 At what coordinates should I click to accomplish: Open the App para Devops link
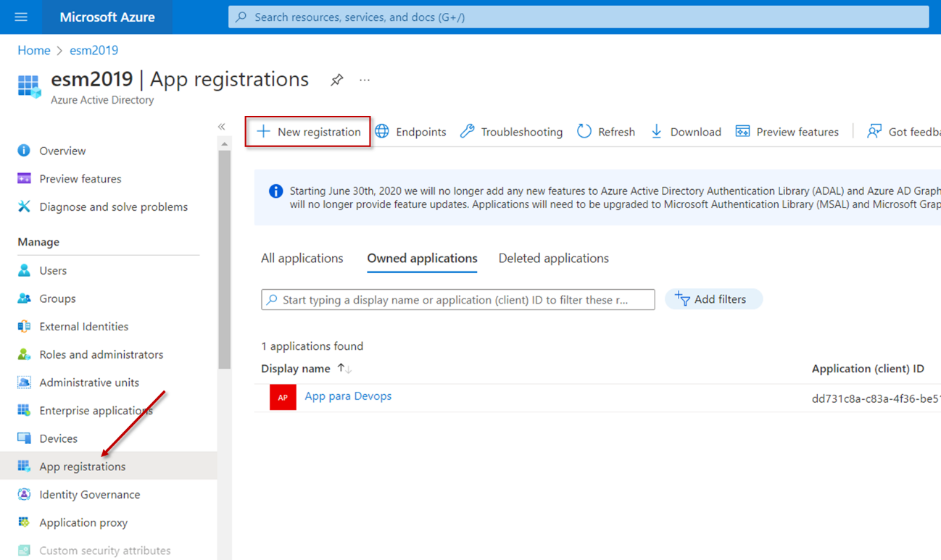coord(348,396)
